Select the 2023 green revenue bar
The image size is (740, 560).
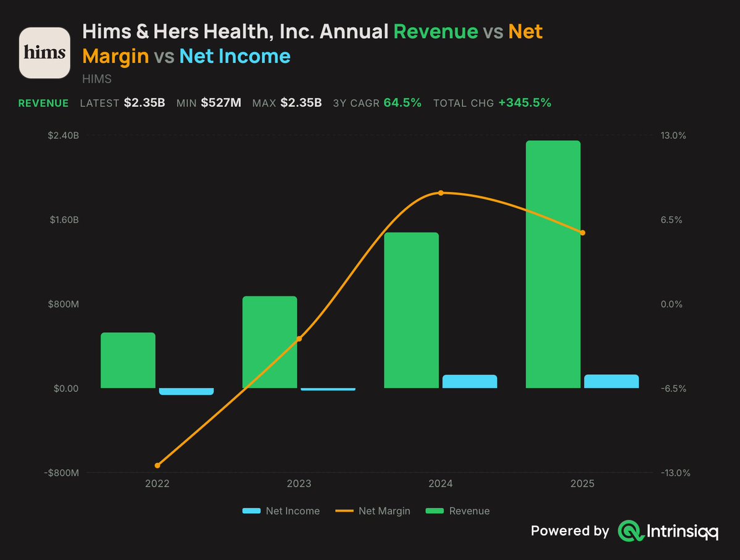[270, 342]
